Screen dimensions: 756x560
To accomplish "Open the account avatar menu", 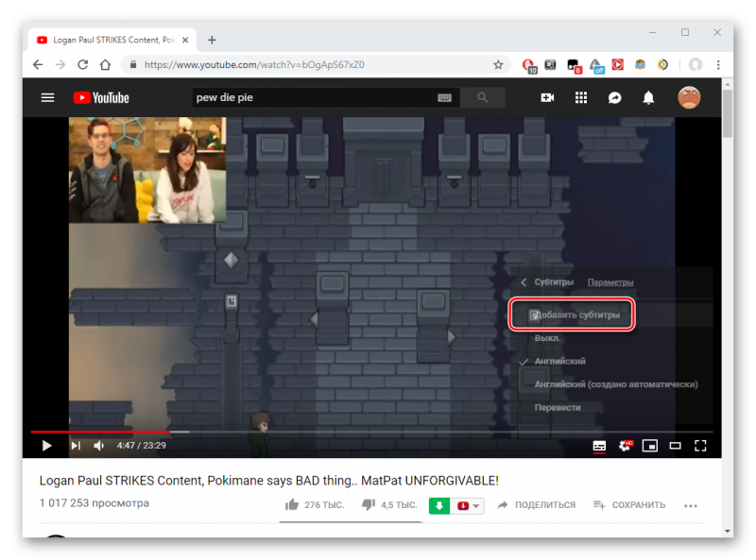I will tap(689, 98).
